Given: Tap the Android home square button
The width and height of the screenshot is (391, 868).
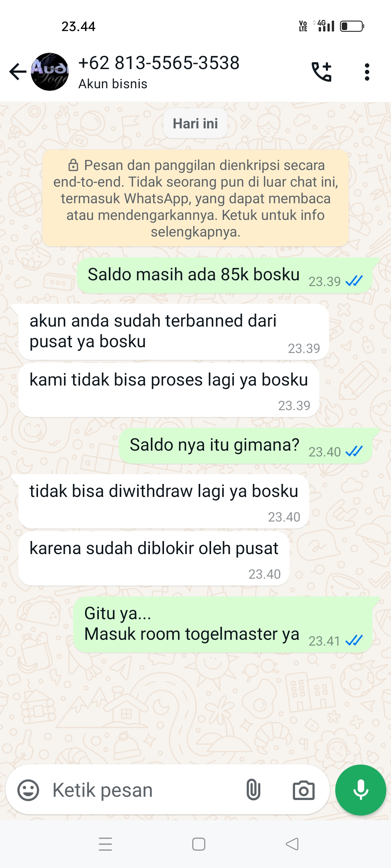Looking at the screenshot, I should pos(199,844).
